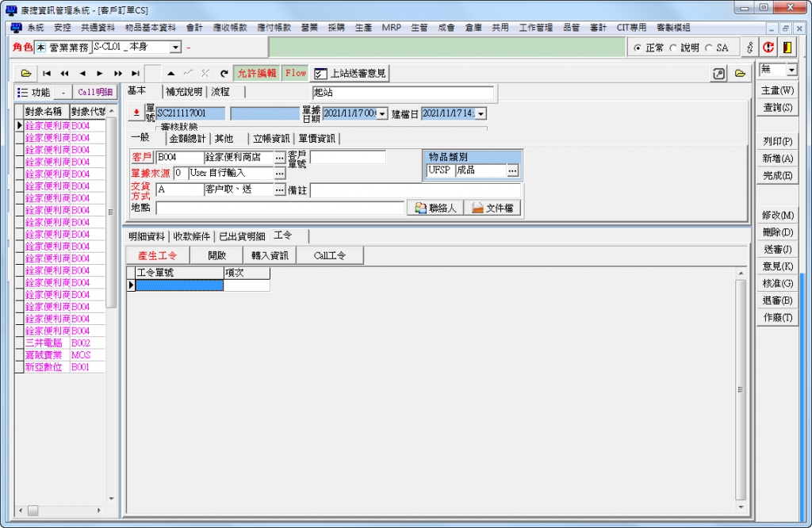Click the key lookup icon

coord(750,48)
